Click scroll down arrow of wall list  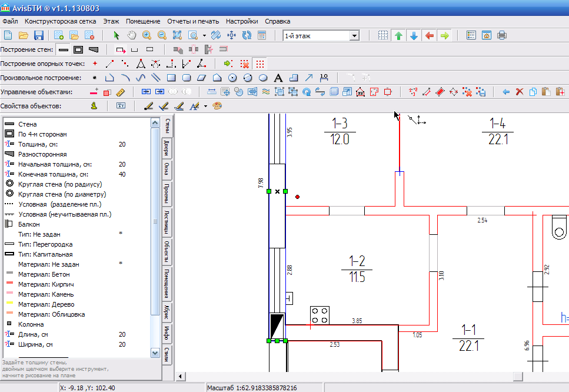[155, 353]
